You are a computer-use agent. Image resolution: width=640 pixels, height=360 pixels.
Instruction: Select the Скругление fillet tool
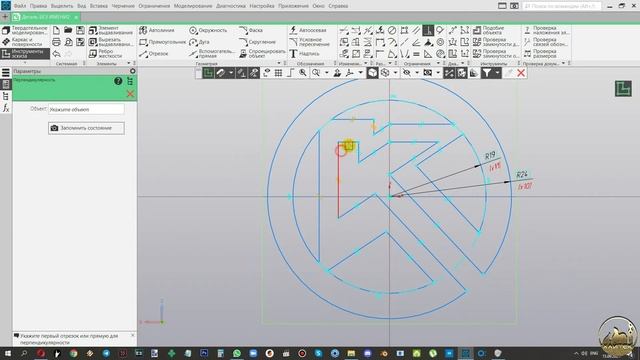tap(257, 42)
